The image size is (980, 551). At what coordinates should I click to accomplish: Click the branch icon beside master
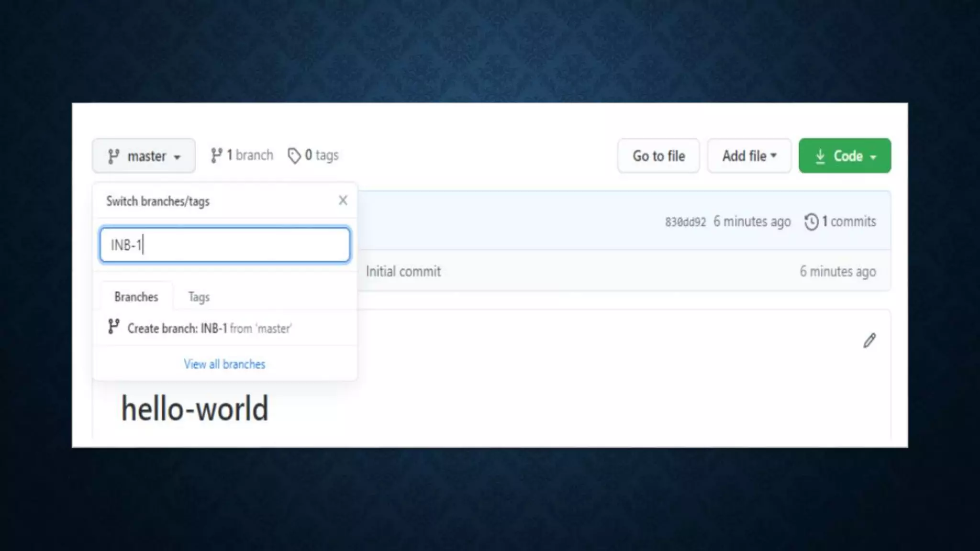point(113,156)
